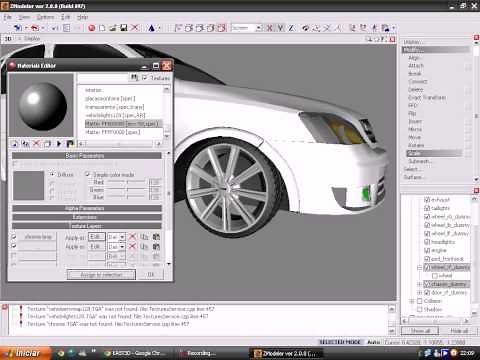Screen dimensions: 480x360
Task: Expand the Alpha Parameters section
Action: (x=87, y=208)
